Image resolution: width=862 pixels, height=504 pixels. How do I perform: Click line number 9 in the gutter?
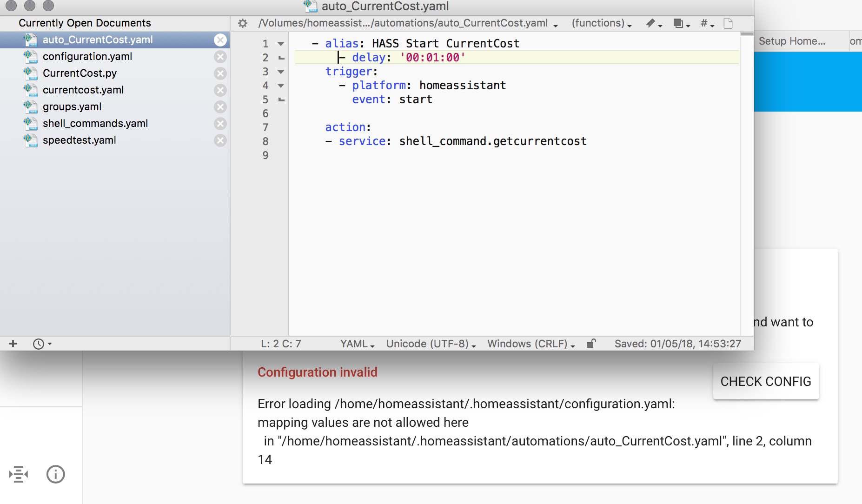265,155
